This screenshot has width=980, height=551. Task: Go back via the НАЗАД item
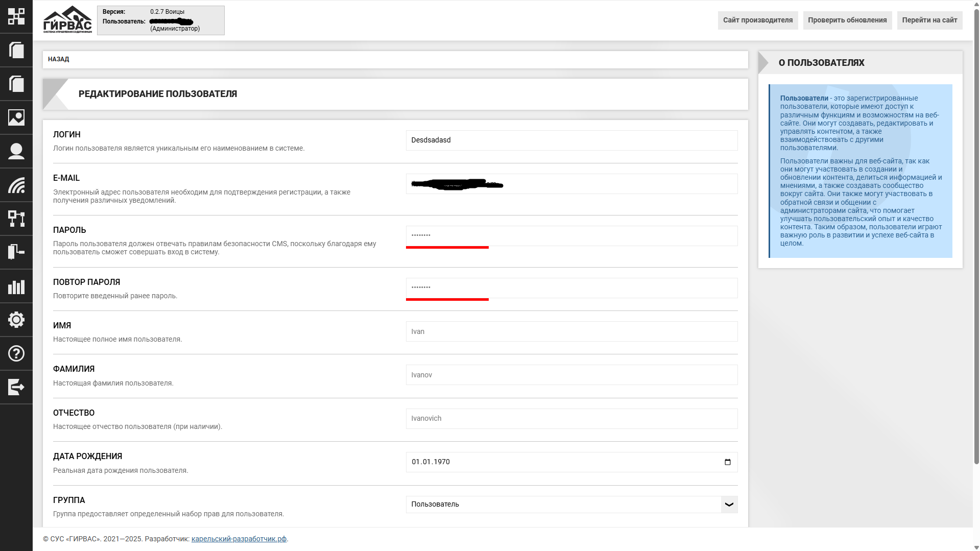[59, 59]
